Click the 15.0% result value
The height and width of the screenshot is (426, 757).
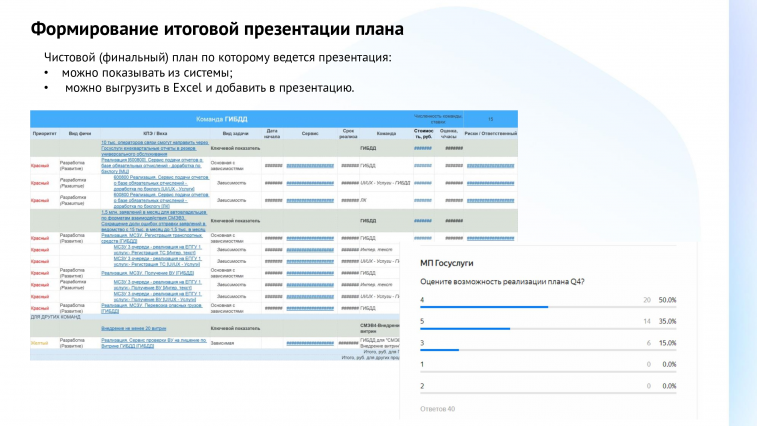667,343
